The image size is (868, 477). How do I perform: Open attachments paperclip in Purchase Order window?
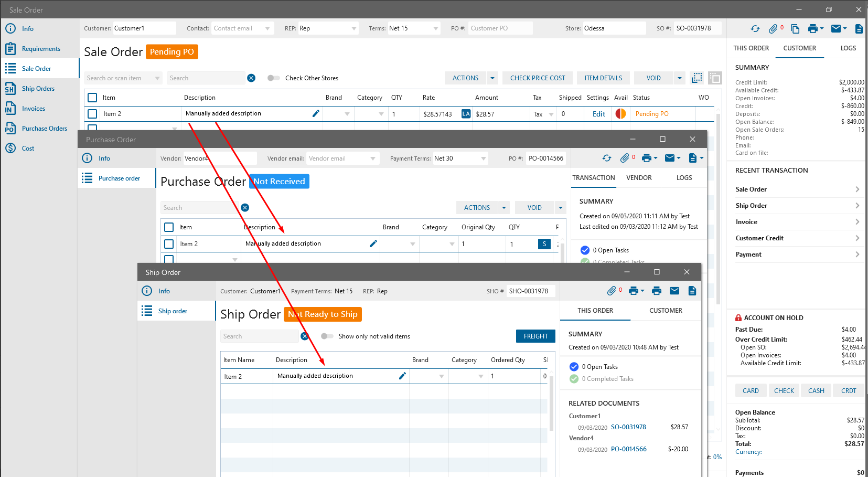(624, 158)
